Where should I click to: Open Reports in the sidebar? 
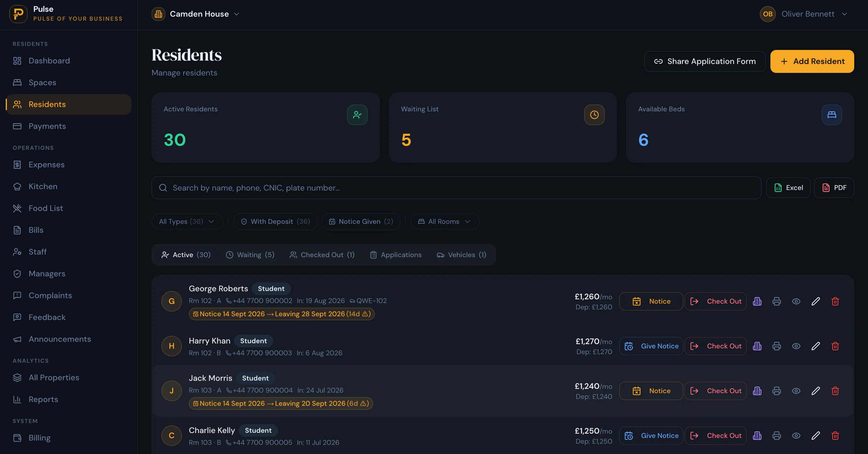[x=69, y=399]
